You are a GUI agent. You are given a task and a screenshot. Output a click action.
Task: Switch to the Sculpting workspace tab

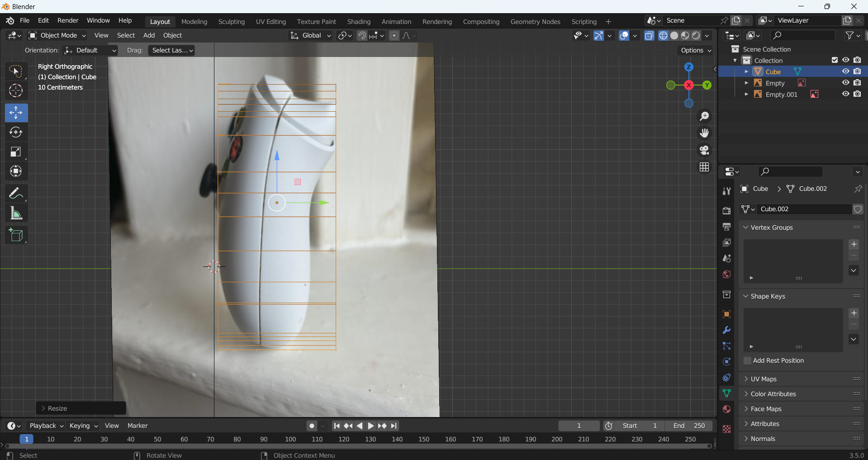231,21
